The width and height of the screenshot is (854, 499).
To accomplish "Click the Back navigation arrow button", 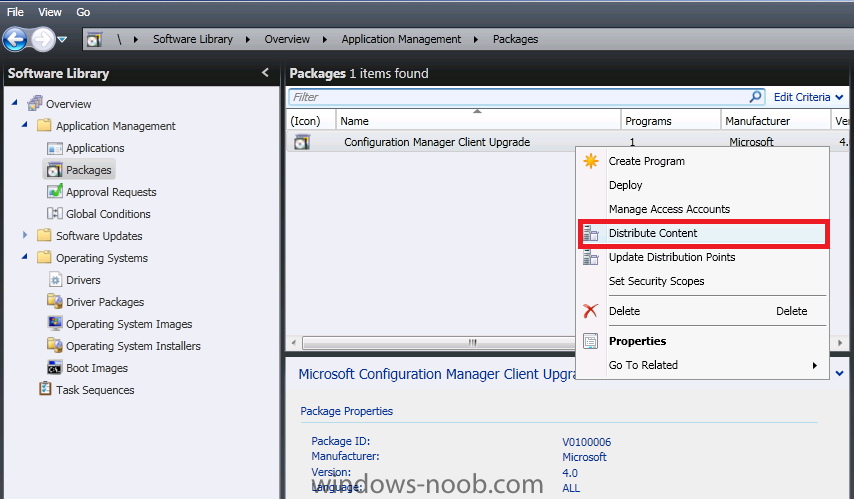I will (x=15, y=39).
